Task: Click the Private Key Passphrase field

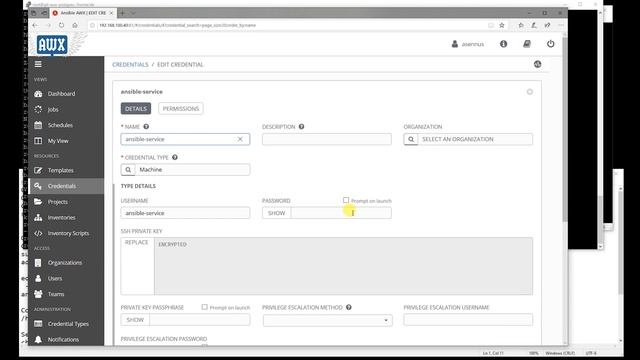Action: click(x=200, y=320)
